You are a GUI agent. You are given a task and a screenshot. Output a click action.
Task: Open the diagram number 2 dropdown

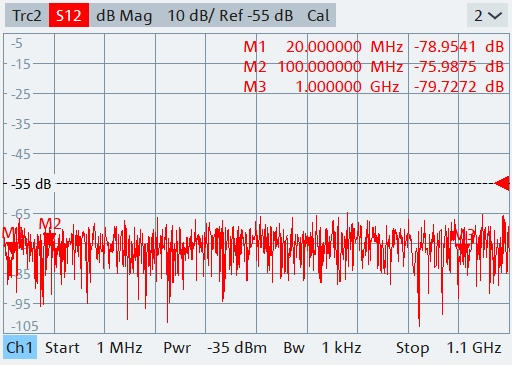488,15
